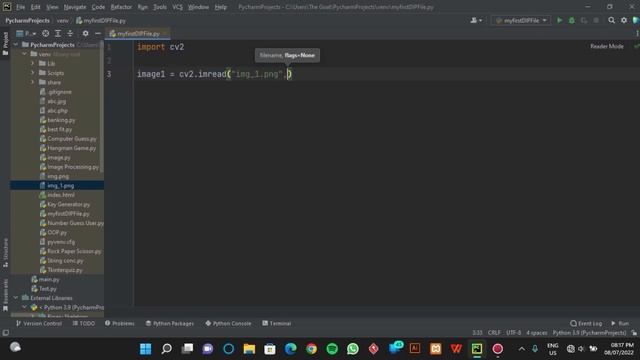Open Spotify from the taskbar
The width and height of the screenshot is (640, 360).
332,349
